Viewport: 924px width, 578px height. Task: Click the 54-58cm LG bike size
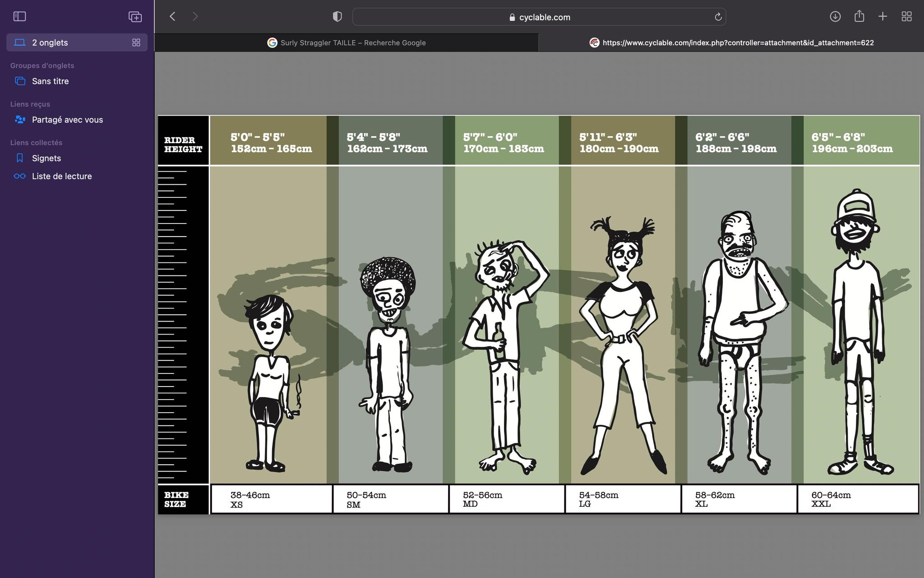tap(623, 499)
